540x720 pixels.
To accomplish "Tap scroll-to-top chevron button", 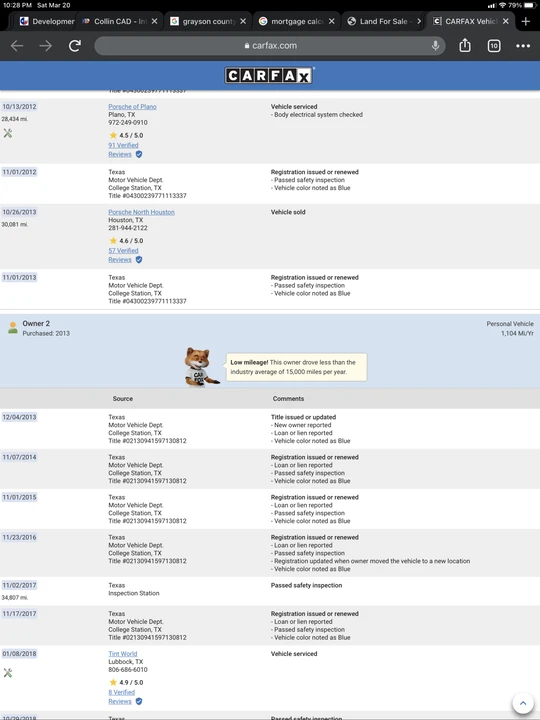I will pyautogui.click(x=523, y=703).
